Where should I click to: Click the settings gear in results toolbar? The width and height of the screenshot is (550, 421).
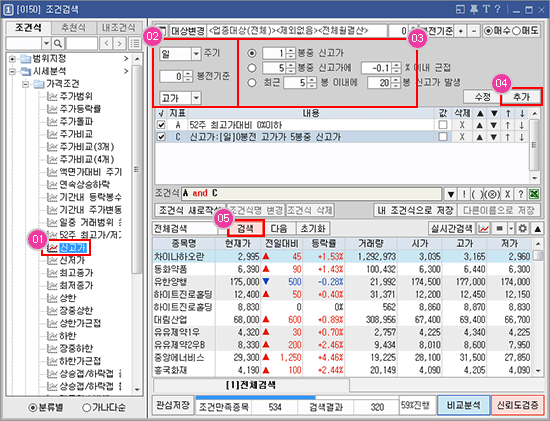523,229
